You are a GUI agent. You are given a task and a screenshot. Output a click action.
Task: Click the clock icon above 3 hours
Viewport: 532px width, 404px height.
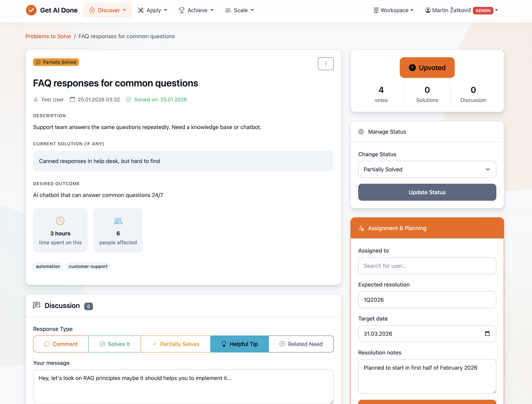click(x=60, y=221)
